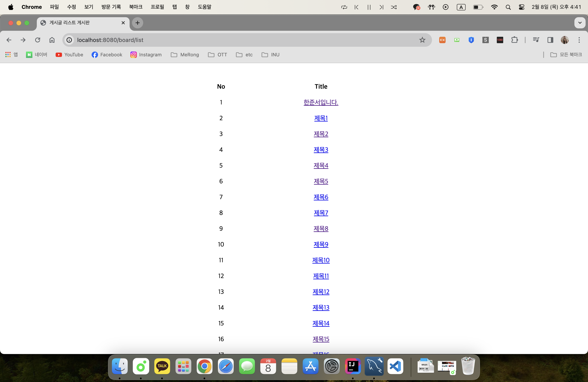
Task: Open IntelliJ IDEA from the dock
Action: pyautogui.click(x=353, y=366)
